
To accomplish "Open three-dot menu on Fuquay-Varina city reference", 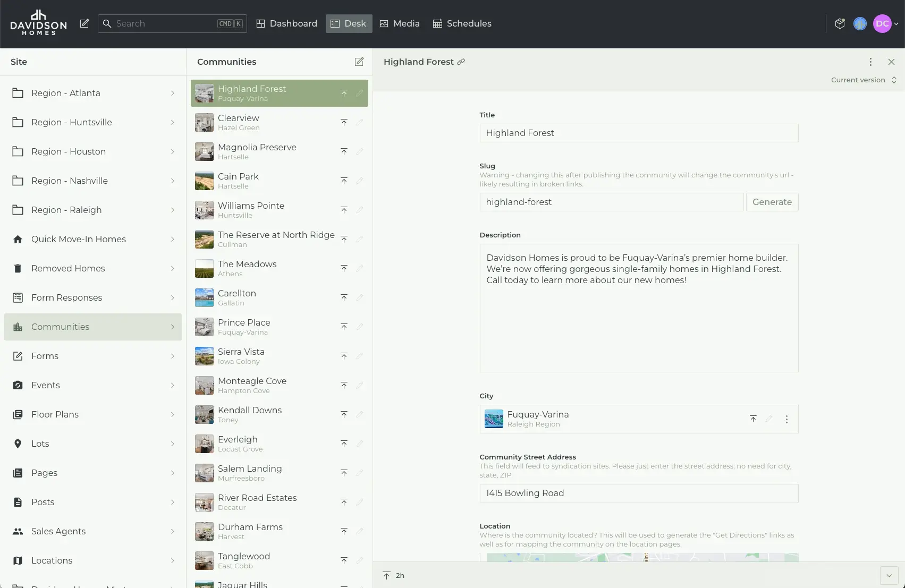I will [786, 419].
